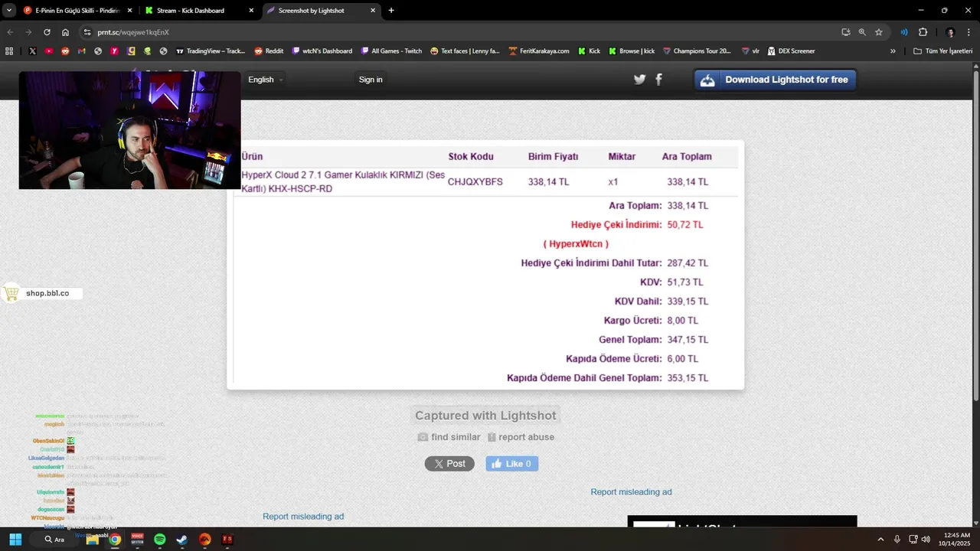Switch to Stream - Kick Dashboard tab

point(198,11)
